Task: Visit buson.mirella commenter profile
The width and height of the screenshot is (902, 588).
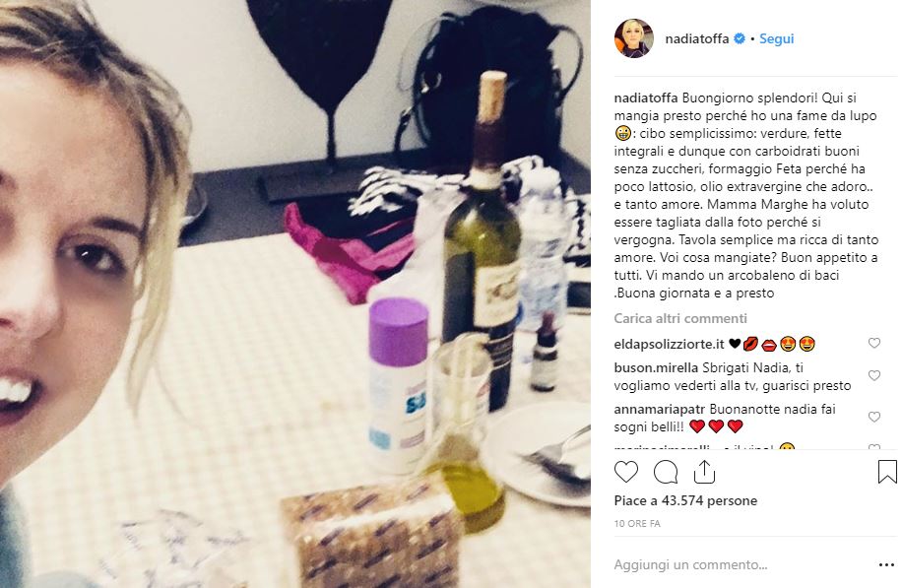Action: (656, 367)
